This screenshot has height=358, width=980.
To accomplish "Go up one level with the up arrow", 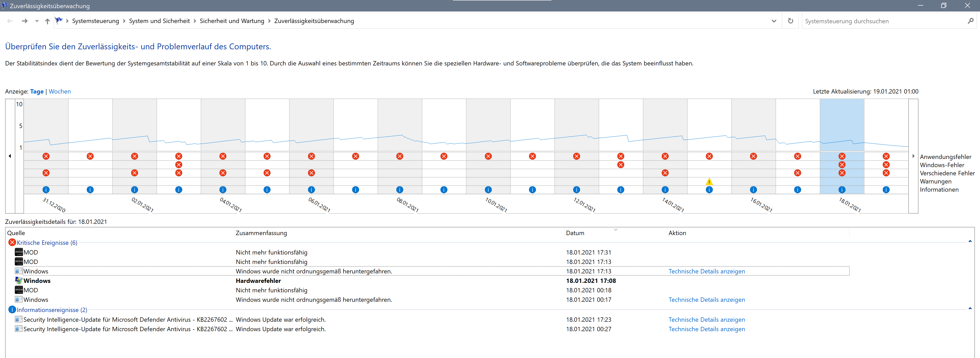I will click(47, 21).
